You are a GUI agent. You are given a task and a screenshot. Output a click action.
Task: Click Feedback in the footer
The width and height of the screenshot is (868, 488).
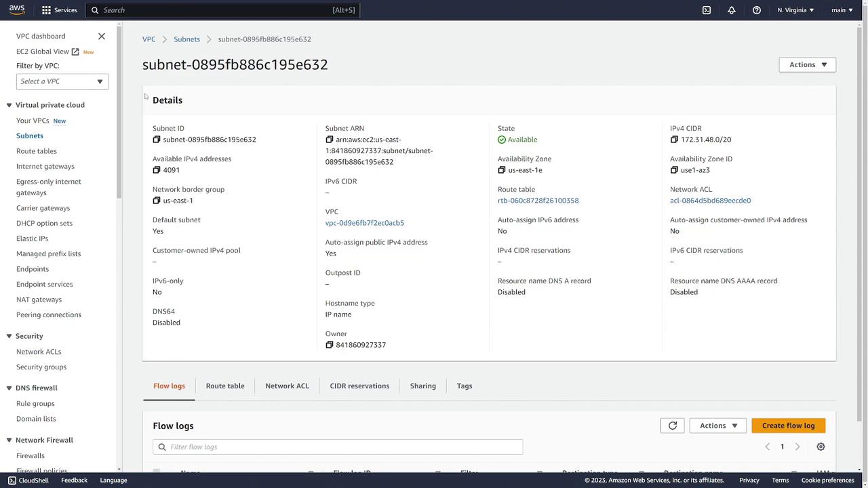click(74, 481)
